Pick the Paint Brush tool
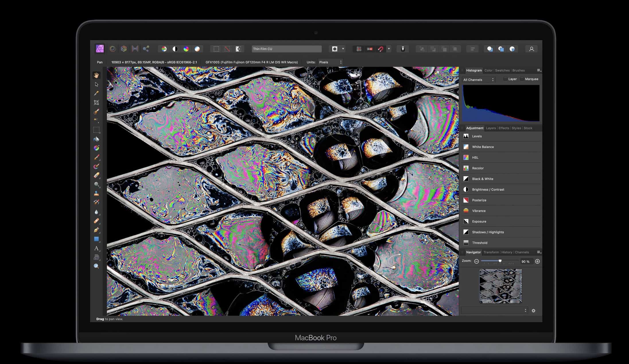 coord(96,157)
